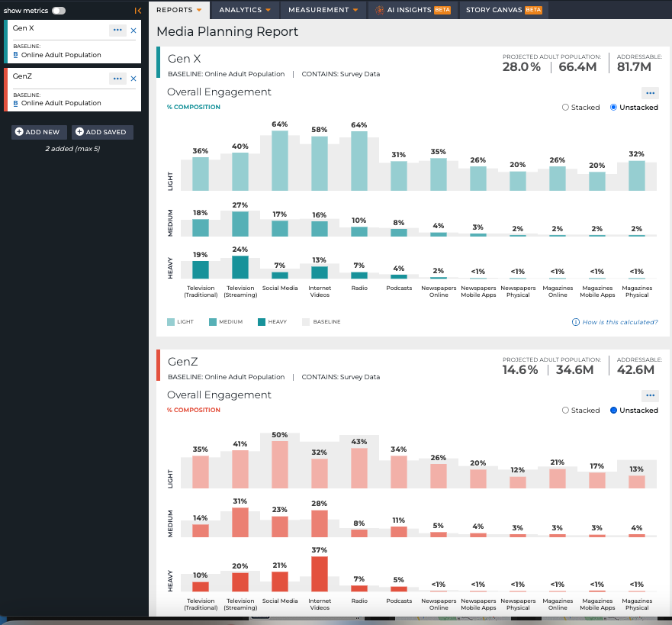Screen dimensions: 672x625
Task: Click the Heavy legend color swatch
Action: coord(262,322)
